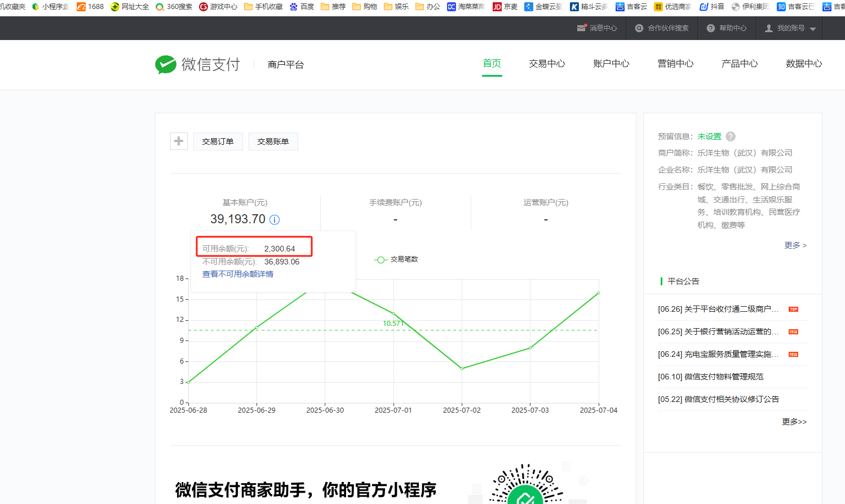Switch to the 营销中心 tab
The width and height of the screenshot is (845, 504).
(x=675, y=64)
